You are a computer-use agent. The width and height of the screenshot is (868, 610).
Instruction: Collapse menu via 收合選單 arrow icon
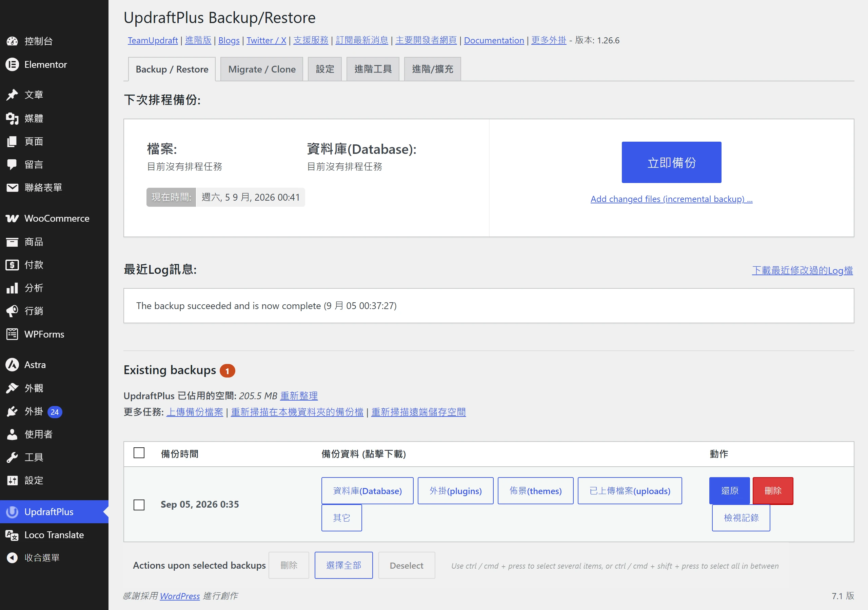tap(12, 557)
